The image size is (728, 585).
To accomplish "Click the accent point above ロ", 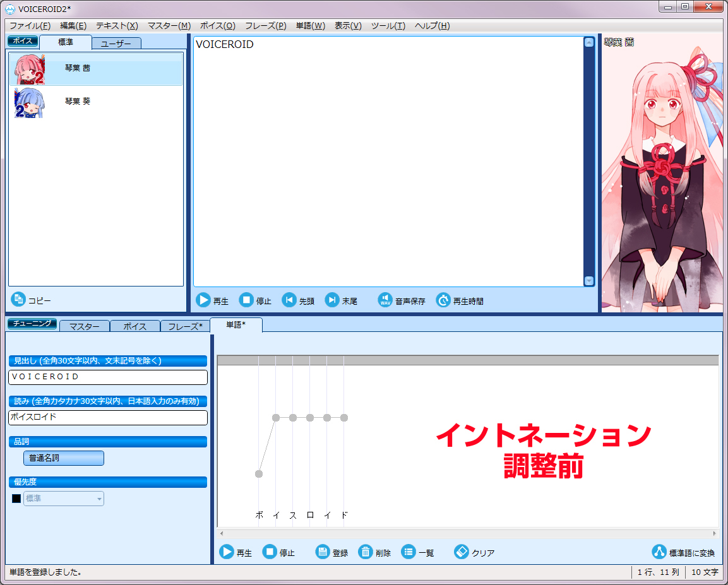I will (x=309, y=418).
